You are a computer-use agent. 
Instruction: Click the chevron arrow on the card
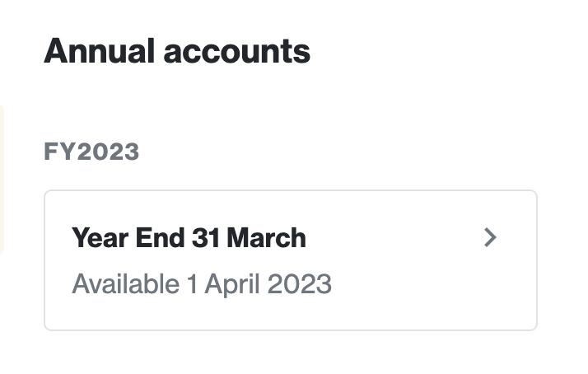(x=490, y=237)
